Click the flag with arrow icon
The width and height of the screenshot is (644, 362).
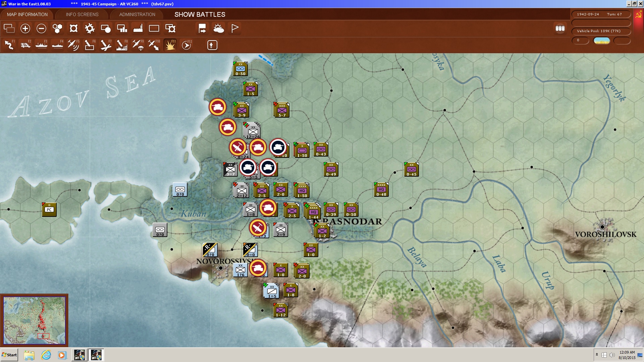[202, 28]
